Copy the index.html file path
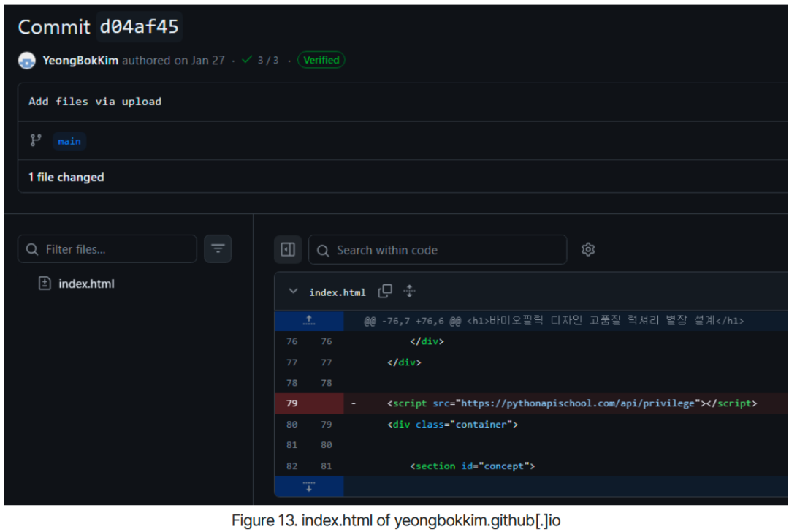Screen dimensions: 789x532 pos(385,291)
